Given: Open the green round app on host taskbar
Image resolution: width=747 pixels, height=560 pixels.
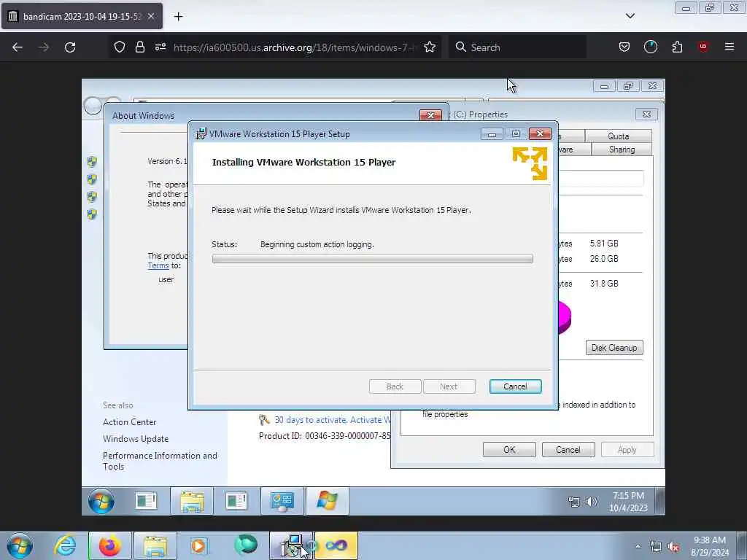Looking at the screenshot, I should point(245,545).
